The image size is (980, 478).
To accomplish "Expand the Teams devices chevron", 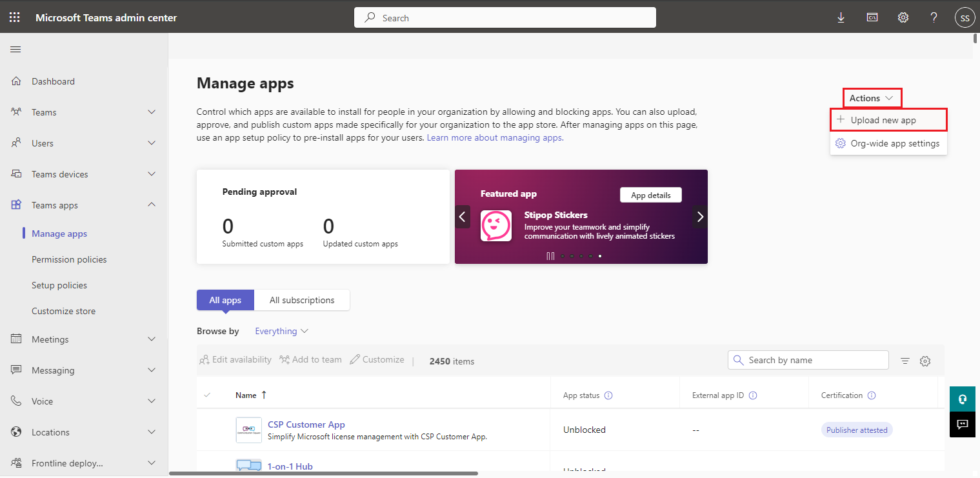I will [x=152, y=174].
